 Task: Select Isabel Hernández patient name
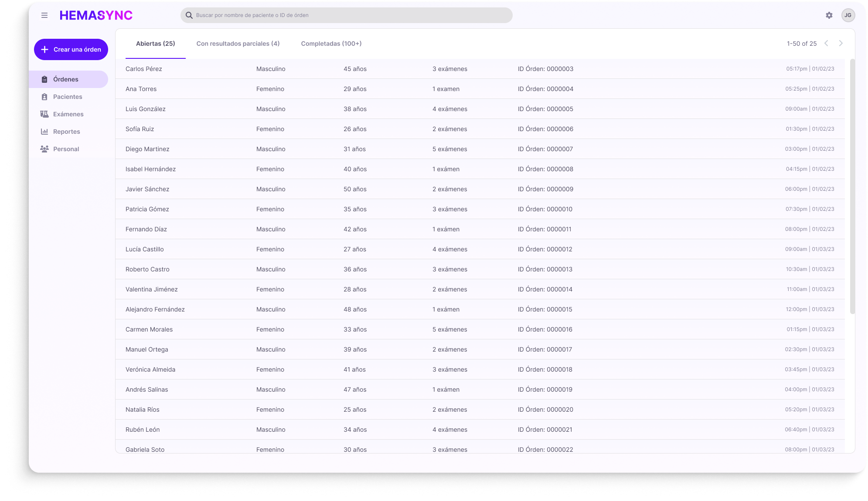pyautogui.click(x=151, y=169)
